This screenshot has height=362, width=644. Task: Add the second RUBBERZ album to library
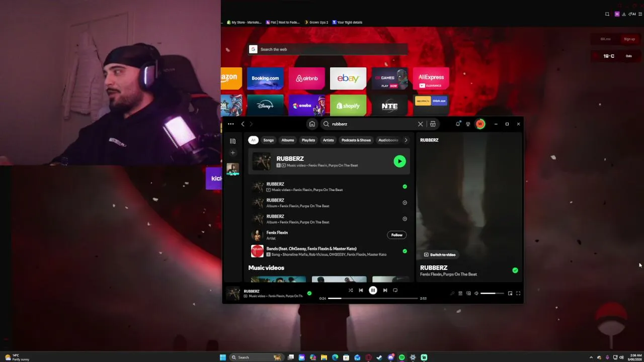click(x=405, y=219)
